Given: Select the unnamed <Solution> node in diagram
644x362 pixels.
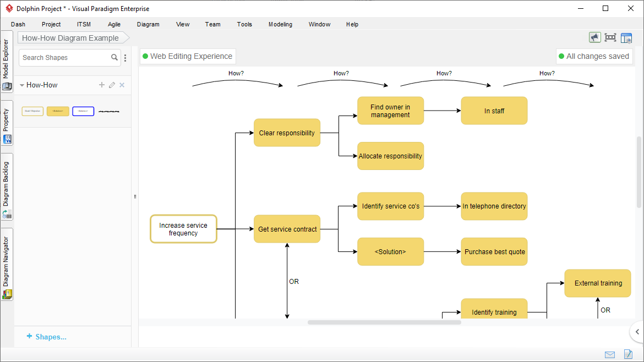Looking at the screenshot, I should [x=391, y=251].
